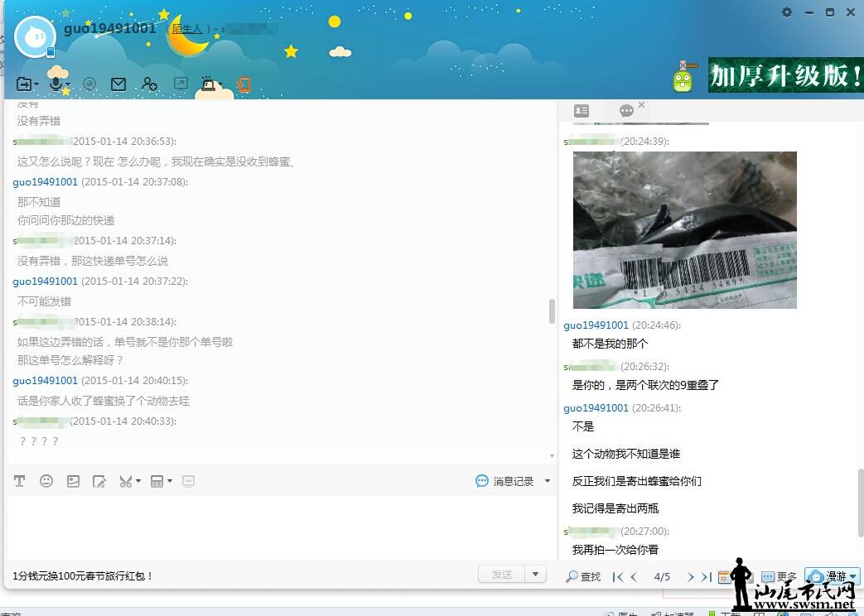
Task: Jump to the last history page
Action: tap(707, 577)
